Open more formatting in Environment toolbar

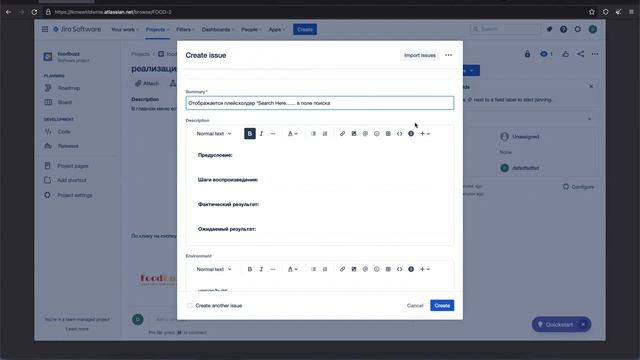pyautogui.click(x=273, y=269)
